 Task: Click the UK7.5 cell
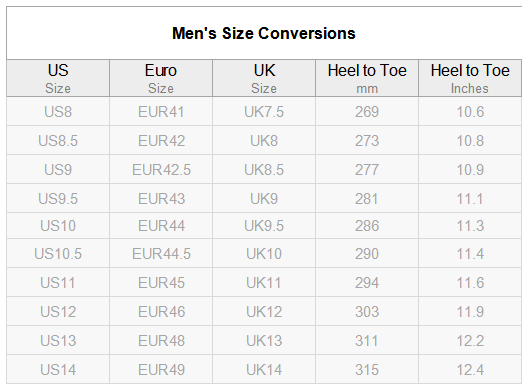tap(264, 111)
